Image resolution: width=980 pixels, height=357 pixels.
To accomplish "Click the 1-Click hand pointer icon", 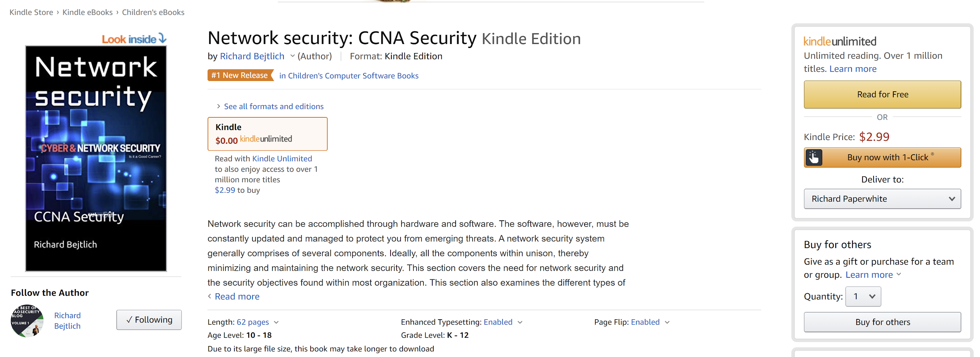I will coord(814,157).
